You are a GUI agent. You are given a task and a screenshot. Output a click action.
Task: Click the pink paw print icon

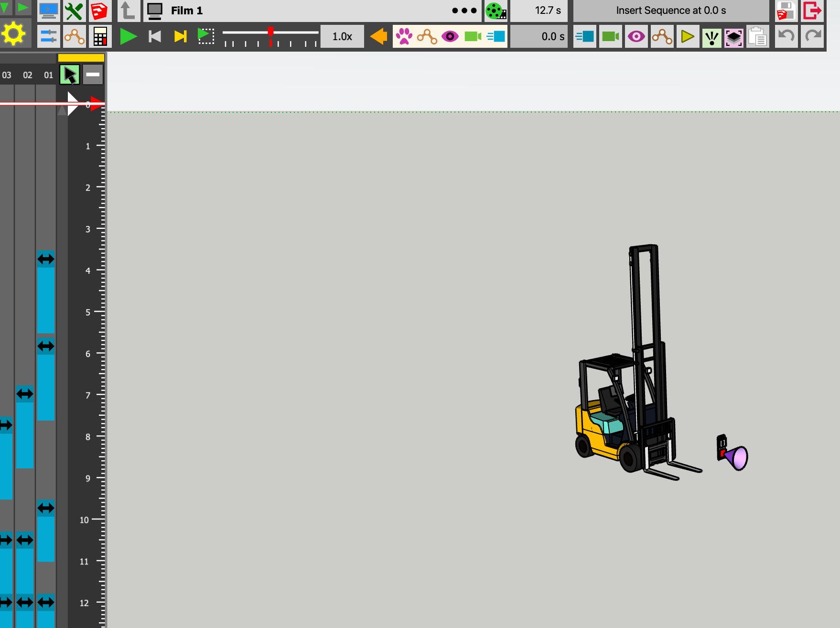(x=404, y=36)
